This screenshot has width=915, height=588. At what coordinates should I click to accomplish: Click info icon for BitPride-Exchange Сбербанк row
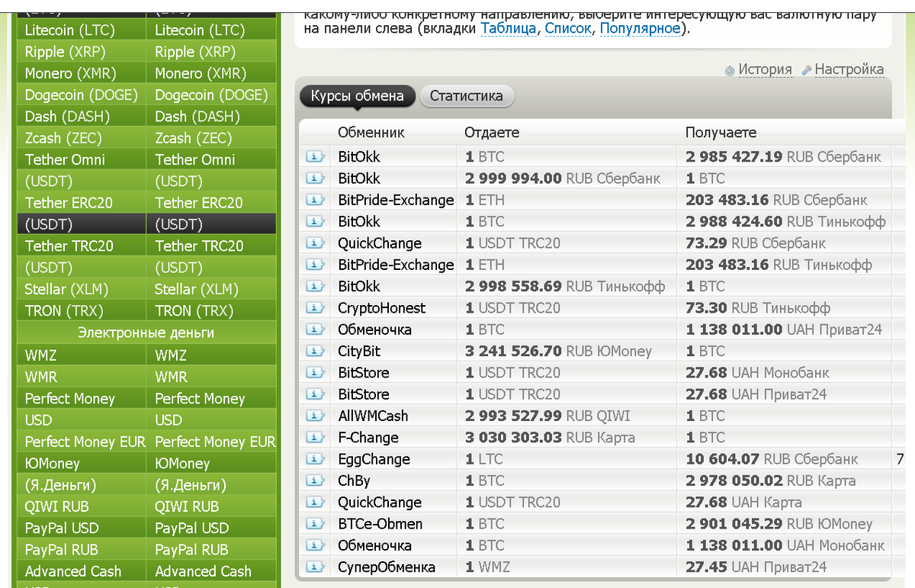coord(315,200)
